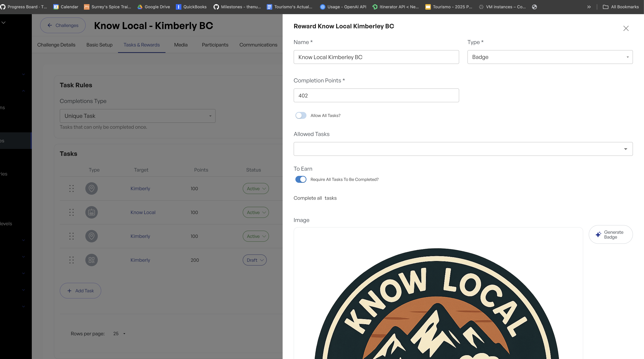Close the reward panel with X
Screen dimensions: 644x359
(626, 28)
